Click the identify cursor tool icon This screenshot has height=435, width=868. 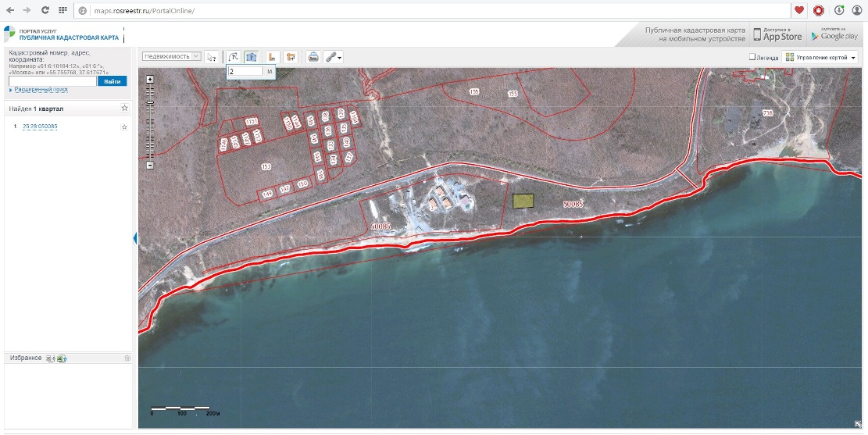pos(212,57)
